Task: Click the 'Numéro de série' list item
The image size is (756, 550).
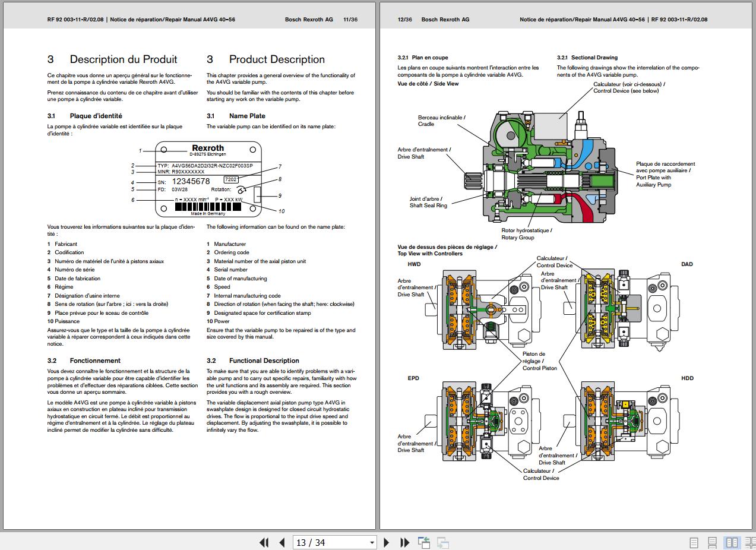Action: [75, 270]
